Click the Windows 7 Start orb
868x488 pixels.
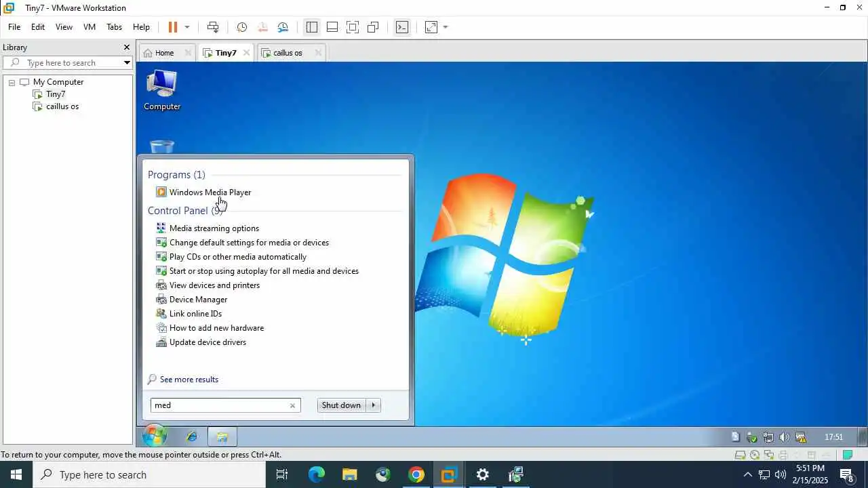pos(155,436)
